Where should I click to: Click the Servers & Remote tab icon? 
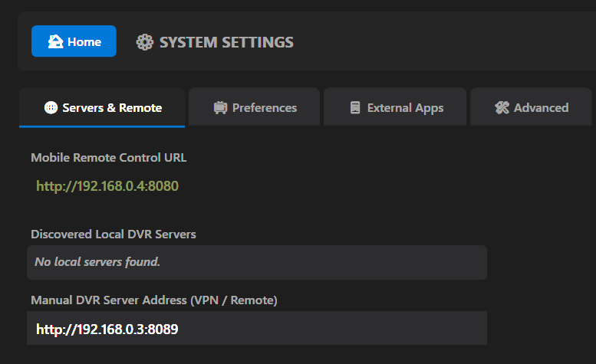pos(51,107)
